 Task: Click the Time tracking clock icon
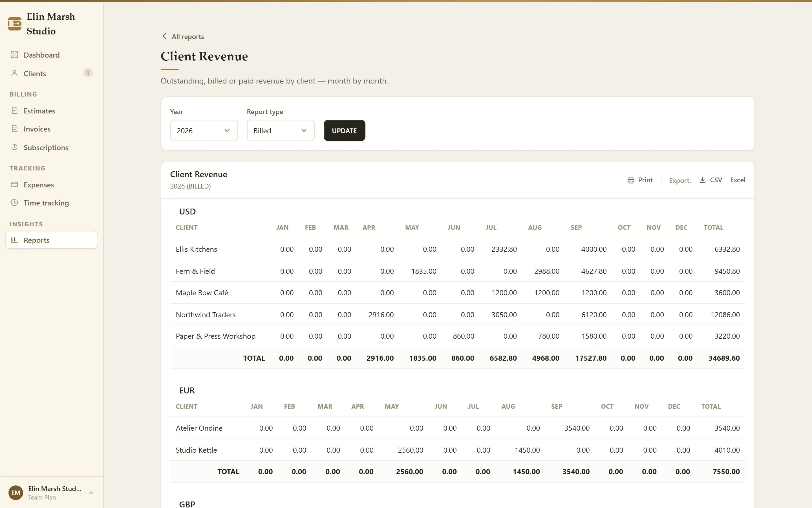pos(14,203)
